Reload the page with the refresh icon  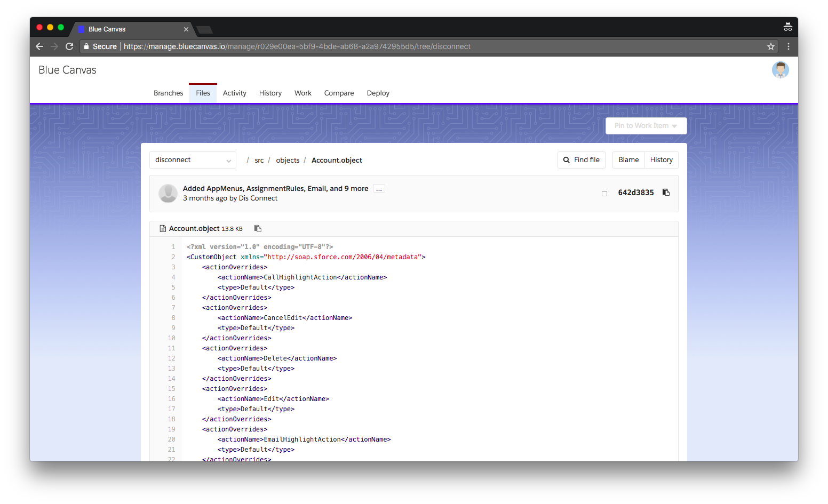pyautogui.click(x=69, y=46)
